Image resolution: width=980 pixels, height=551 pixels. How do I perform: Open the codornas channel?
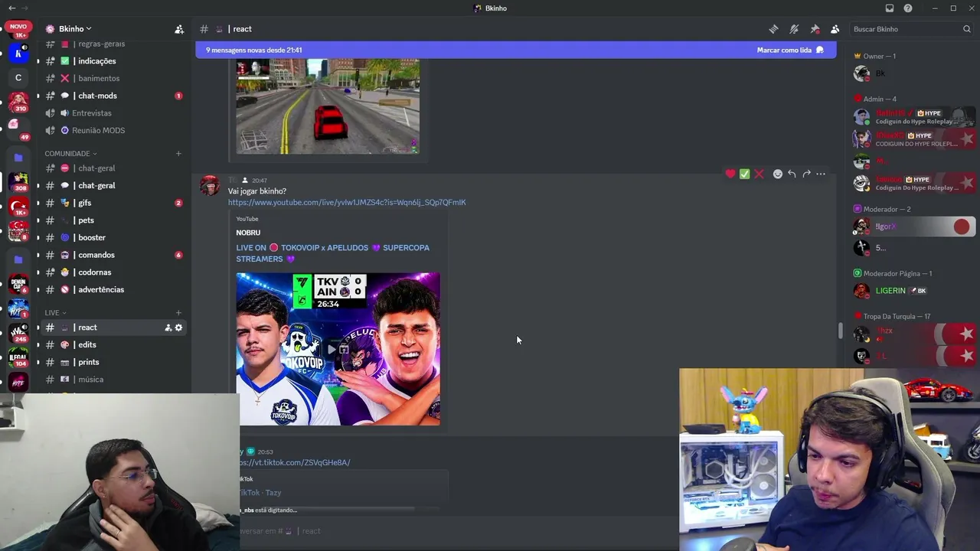[x=113, y=272]
